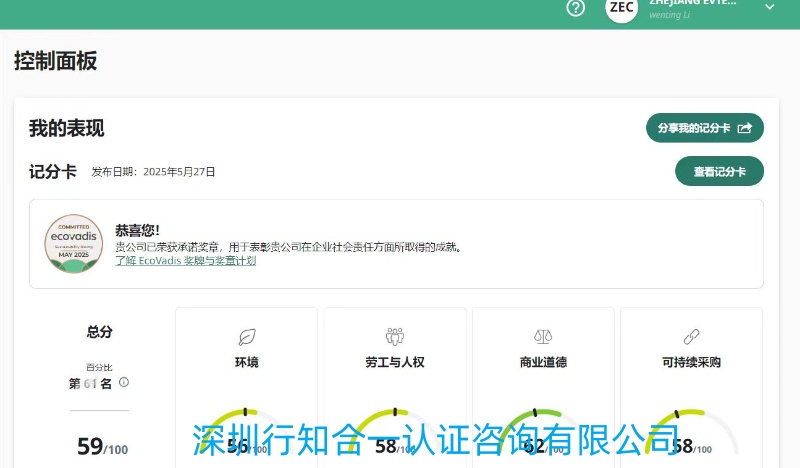
Task: Expand the account dropdown chevron
Action: point(769,7)
